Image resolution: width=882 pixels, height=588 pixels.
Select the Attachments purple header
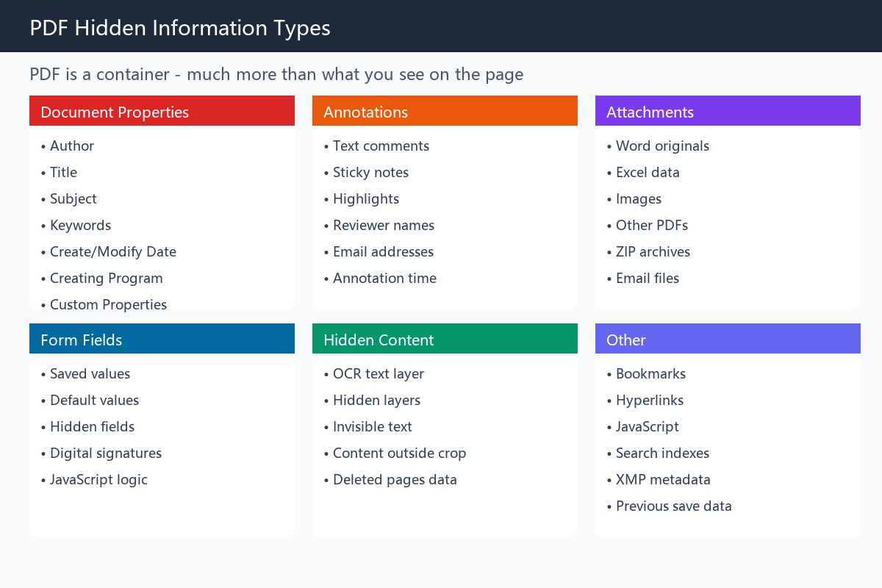[728, 111]
